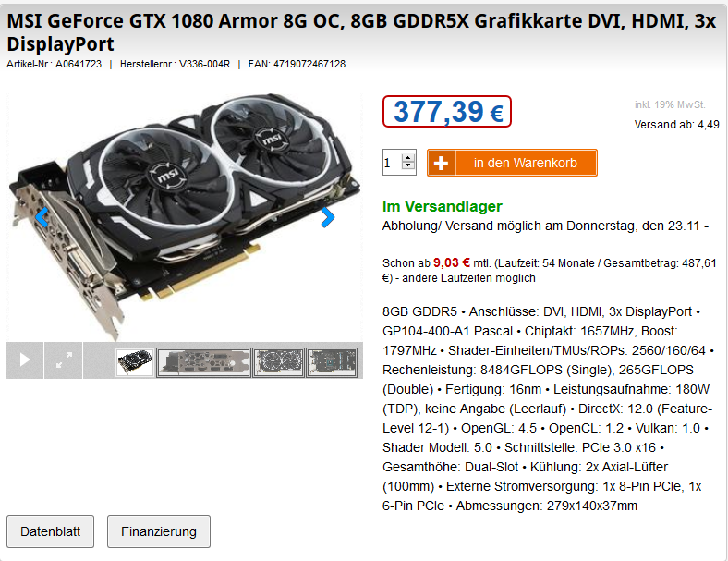The height and width of the screenshot is (561, 728).
Task: Increase quantity with the up stepper arrow
Action: pos(408,158)
